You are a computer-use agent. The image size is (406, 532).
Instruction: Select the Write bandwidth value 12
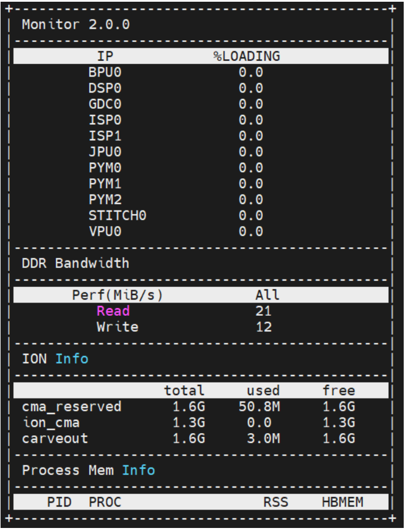pyautogui.click(x=263, y=327)
